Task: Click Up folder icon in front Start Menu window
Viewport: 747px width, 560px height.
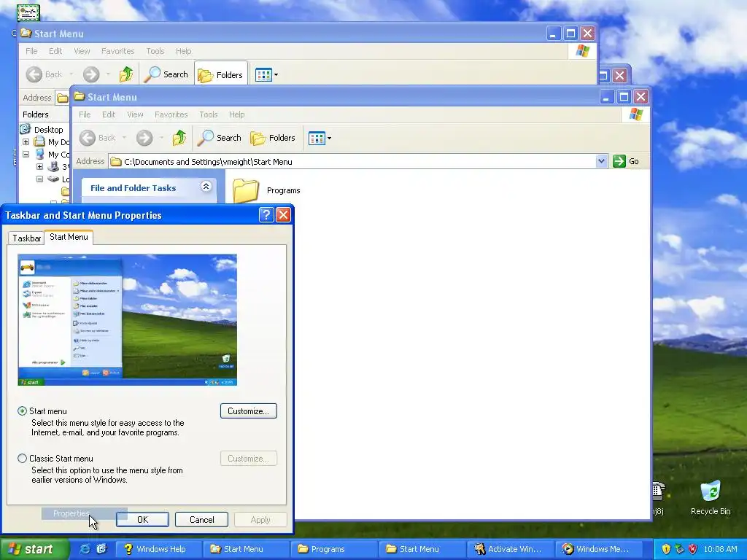Action: tap(179, 138)
